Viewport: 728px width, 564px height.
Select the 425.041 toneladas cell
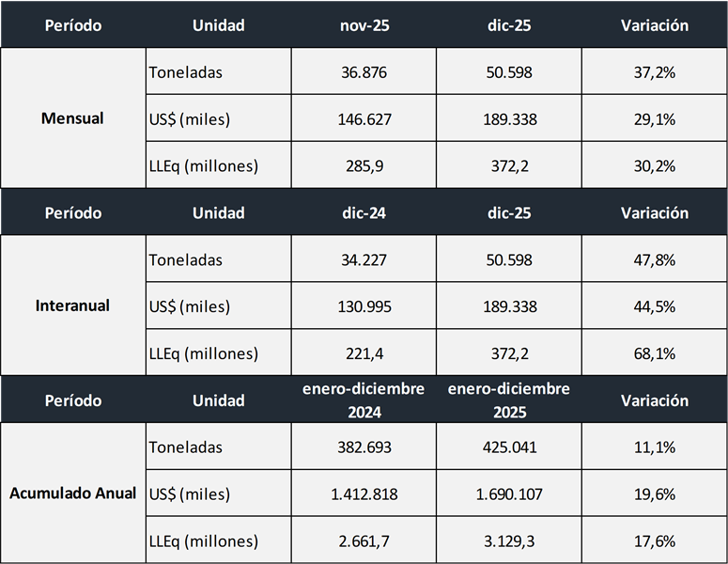coord(508,447)
